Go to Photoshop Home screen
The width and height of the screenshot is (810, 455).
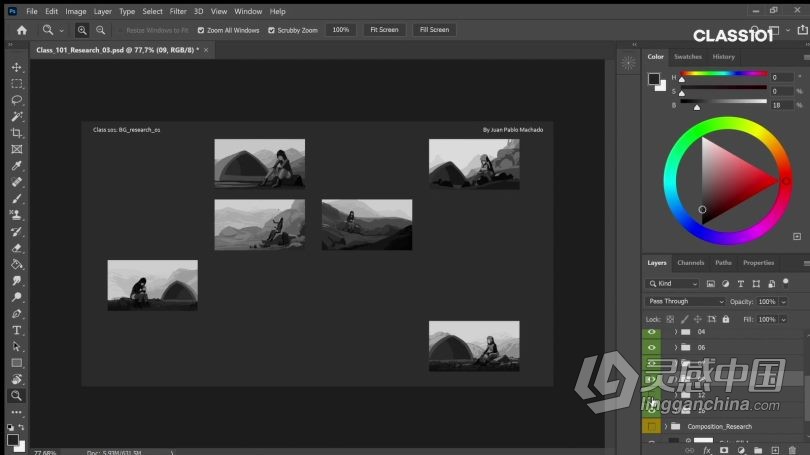pos(22,30)
